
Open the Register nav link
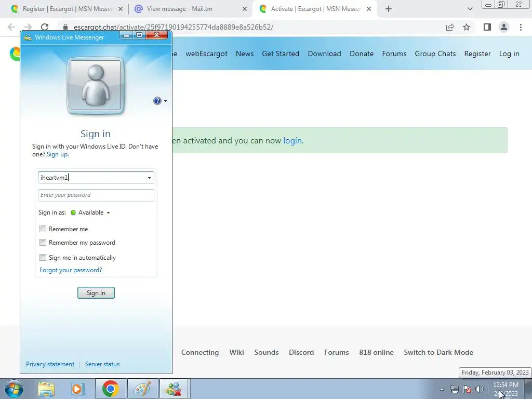[x=477, y=54]
